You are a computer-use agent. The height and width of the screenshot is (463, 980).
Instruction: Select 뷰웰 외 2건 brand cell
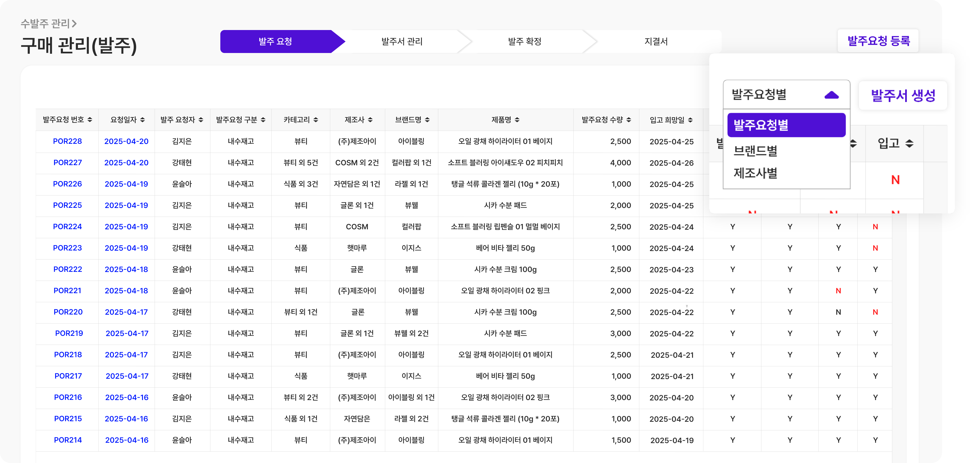pos(411,333)
